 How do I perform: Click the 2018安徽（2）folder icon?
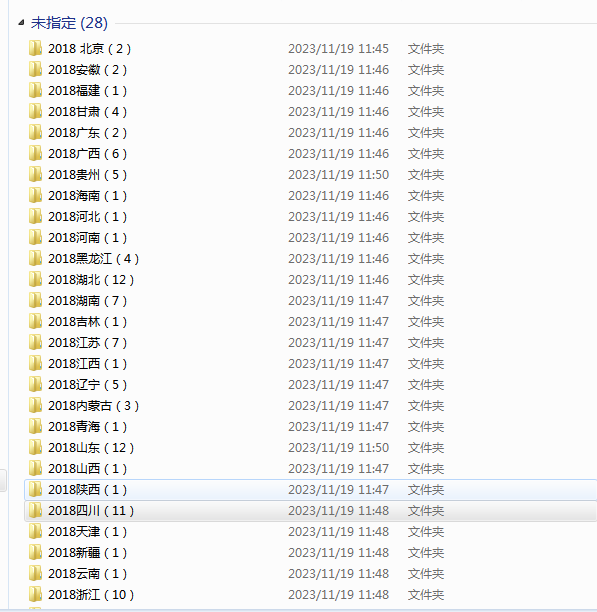point(36,69)
